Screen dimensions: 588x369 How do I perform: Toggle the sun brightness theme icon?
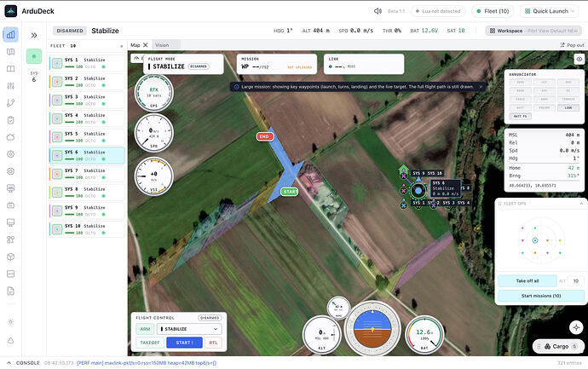tap(10, 322)
